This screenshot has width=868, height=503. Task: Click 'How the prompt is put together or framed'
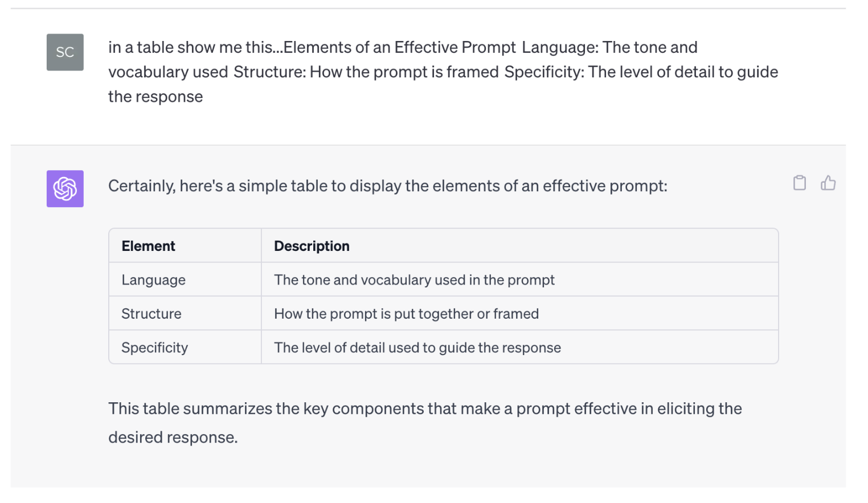click(x=406, y=314)
